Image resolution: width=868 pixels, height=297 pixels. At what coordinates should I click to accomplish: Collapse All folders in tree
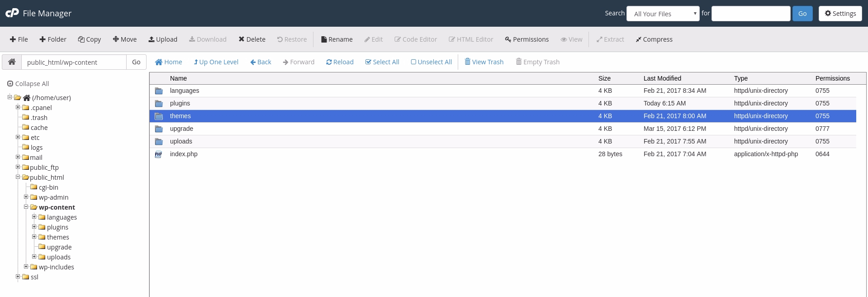(28, 84)
